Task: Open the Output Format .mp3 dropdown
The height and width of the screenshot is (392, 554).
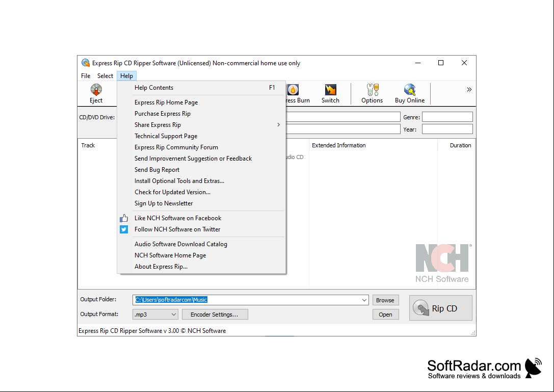Action: tap(155, 314)
